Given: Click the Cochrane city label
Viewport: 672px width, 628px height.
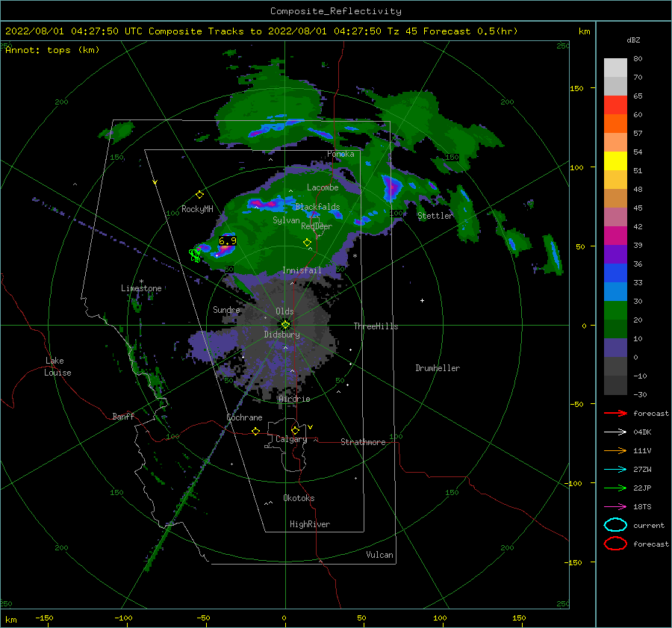Looking at the screenshot, I should pos(244,417).
